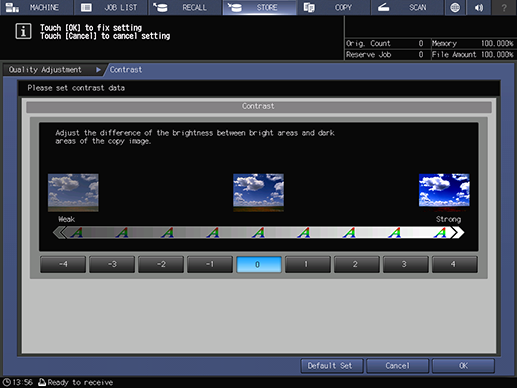Click the Reserve Job label
517x388 pixels.
[368, 55]
